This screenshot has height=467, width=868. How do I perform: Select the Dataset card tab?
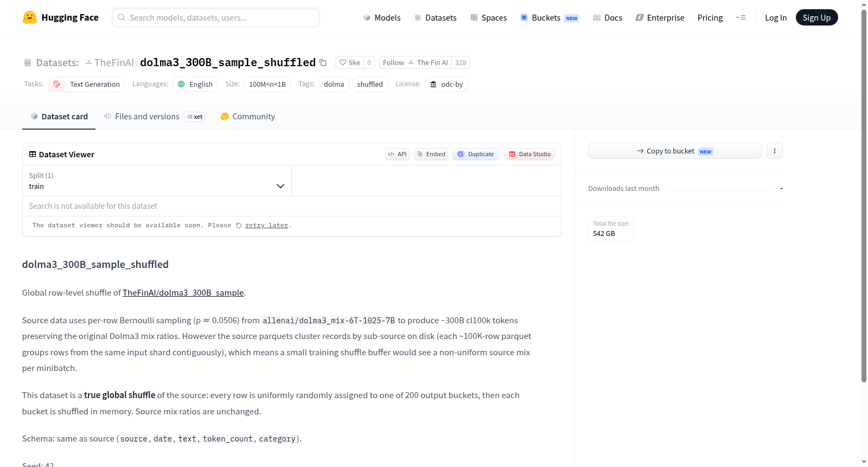pyautogui.click(x=59, y=117)
